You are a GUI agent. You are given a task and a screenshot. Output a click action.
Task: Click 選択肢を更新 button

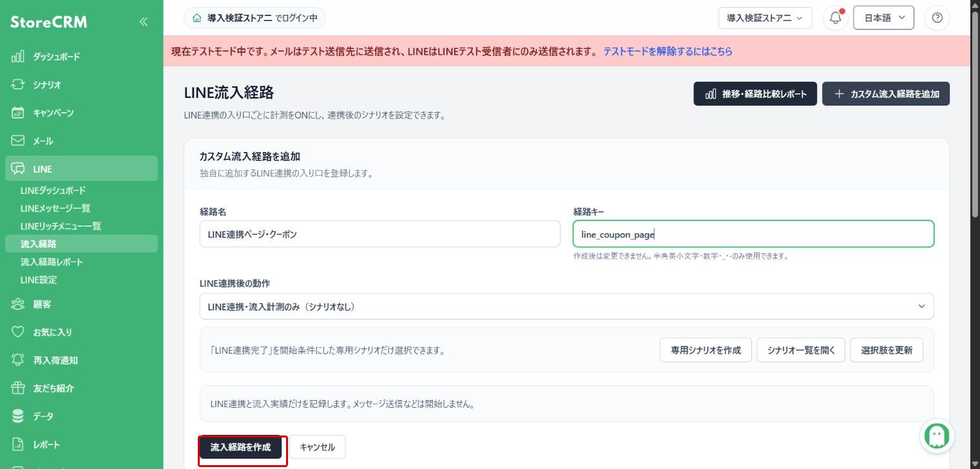pos(887,350)
